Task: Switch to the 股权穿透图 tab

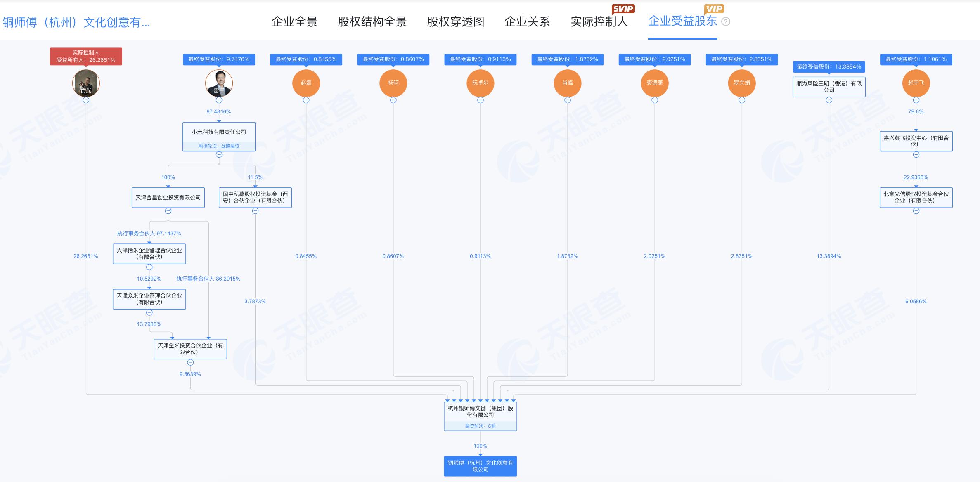Action: click(x=455, y=21)
